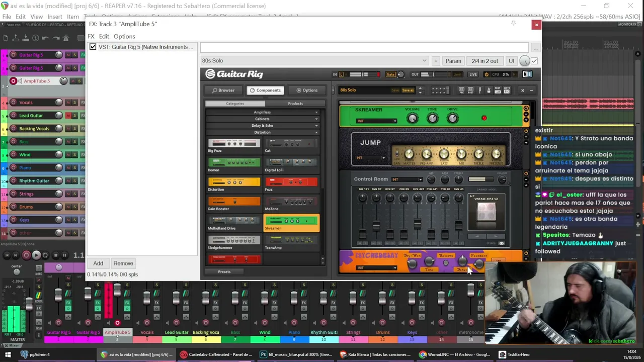
Task: Open the Skreamer INIT preset dropdown
Action: click(376, 121)
